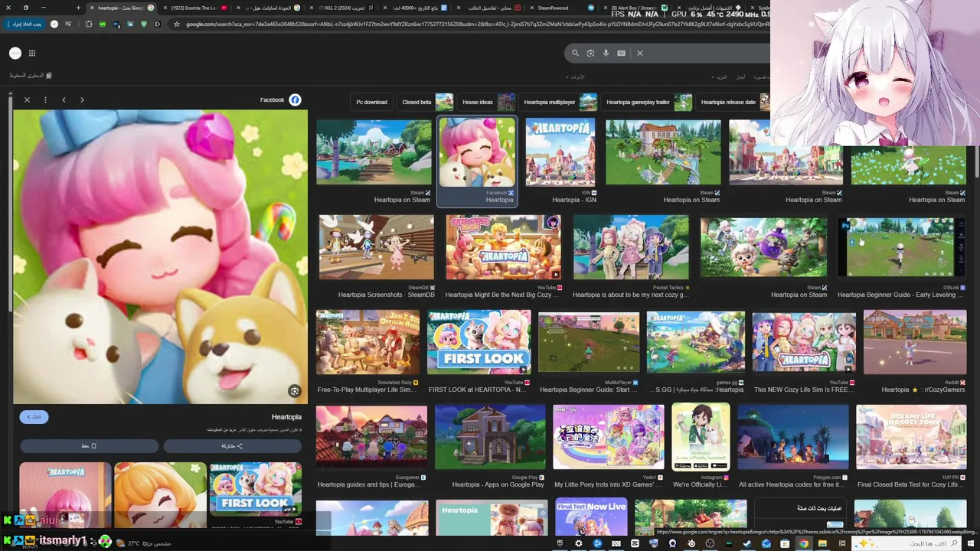Open the Google apps grid
The height and width of the screenshot is (551, 980).
point(32,53)
